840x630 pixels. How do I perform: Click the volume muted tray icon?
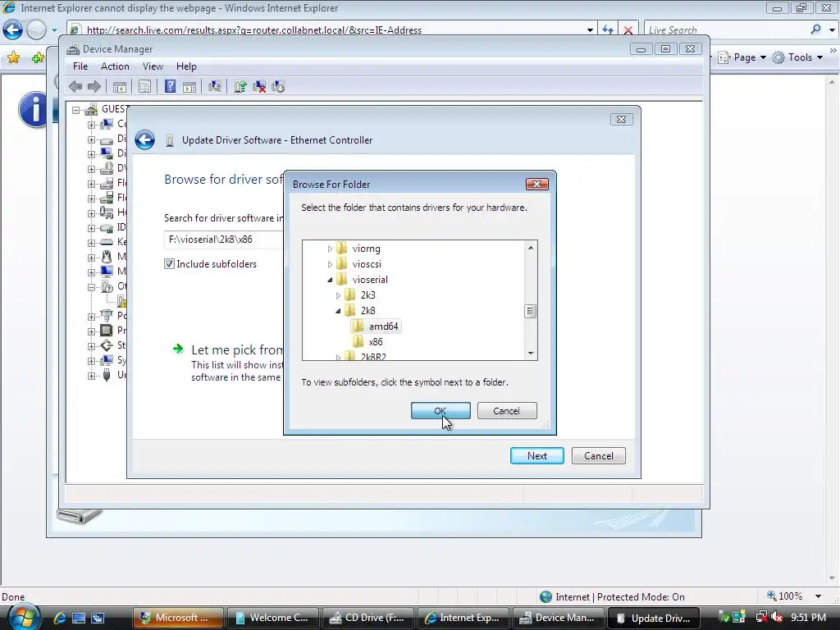(777, 618)
